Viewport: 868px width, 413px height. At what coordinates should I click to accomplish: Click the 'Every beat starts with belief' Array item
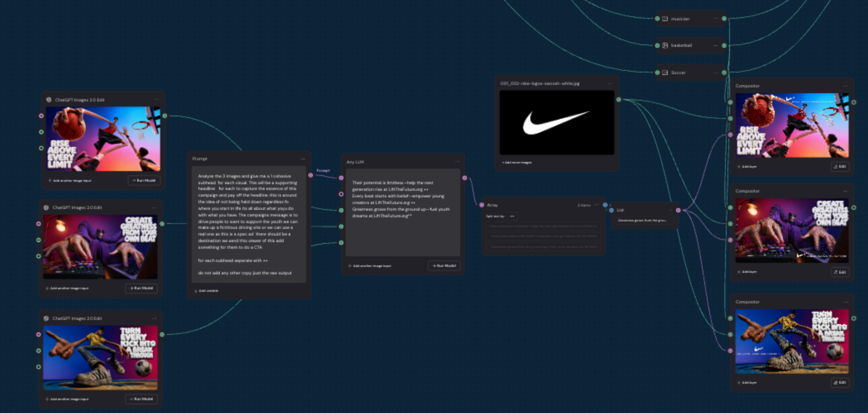click(x=543, y=236)
